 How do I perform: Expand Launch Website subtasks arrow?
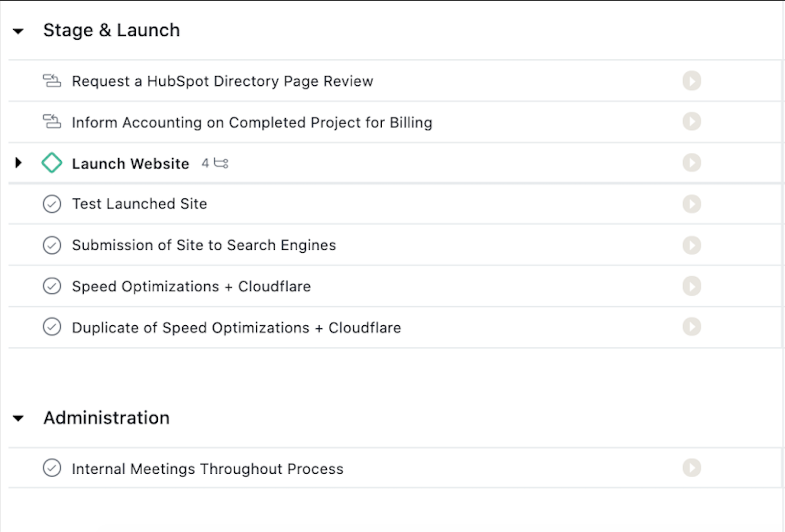(x=19, y=163)
